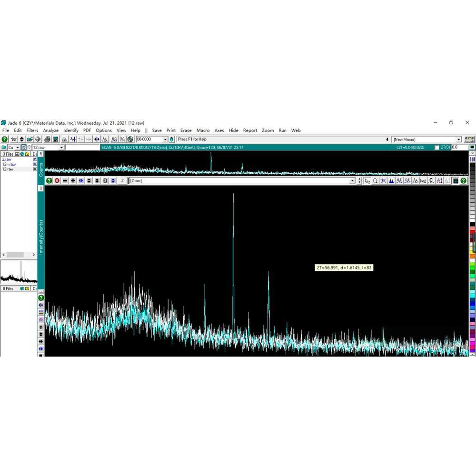Click the BG background removal icon

coord(114,139)
